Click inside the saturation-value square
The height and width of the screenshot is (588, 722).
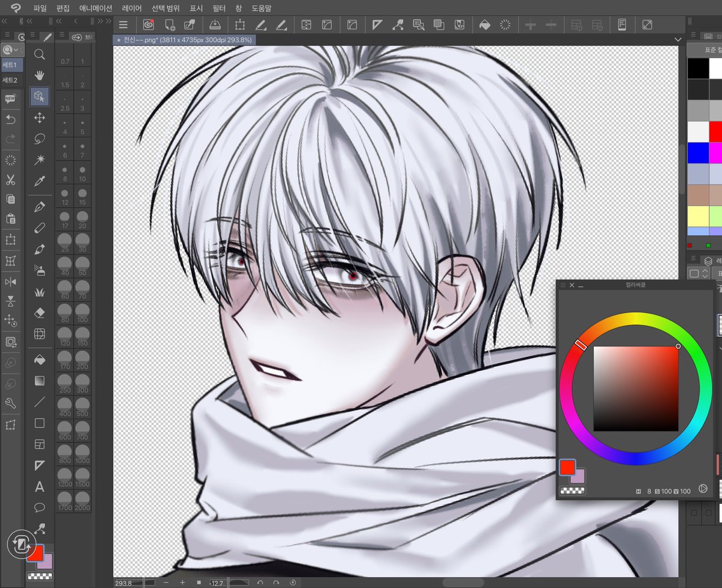click(x=636, y=388)
